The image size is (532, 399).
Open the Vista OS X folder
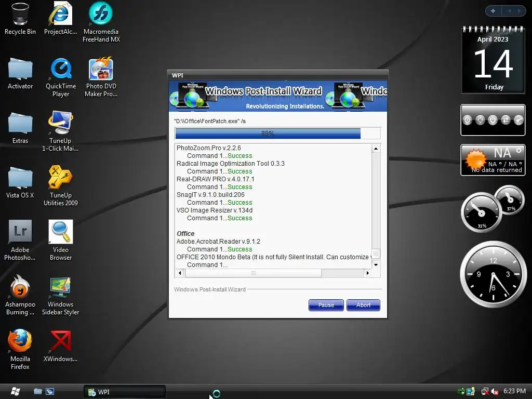(x=20, y=183)
